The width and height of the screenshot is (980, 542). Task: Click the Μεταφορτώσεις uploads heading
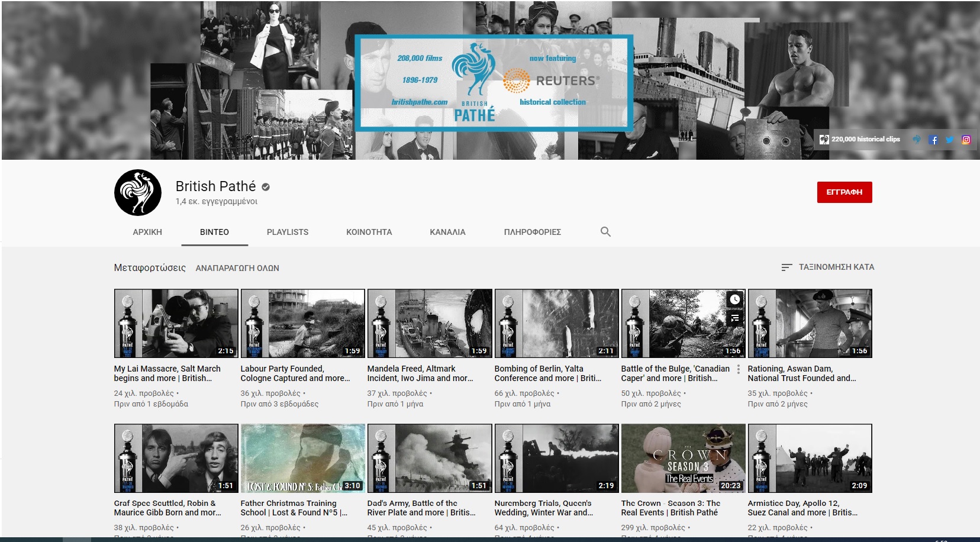click(x=150, y=267)
